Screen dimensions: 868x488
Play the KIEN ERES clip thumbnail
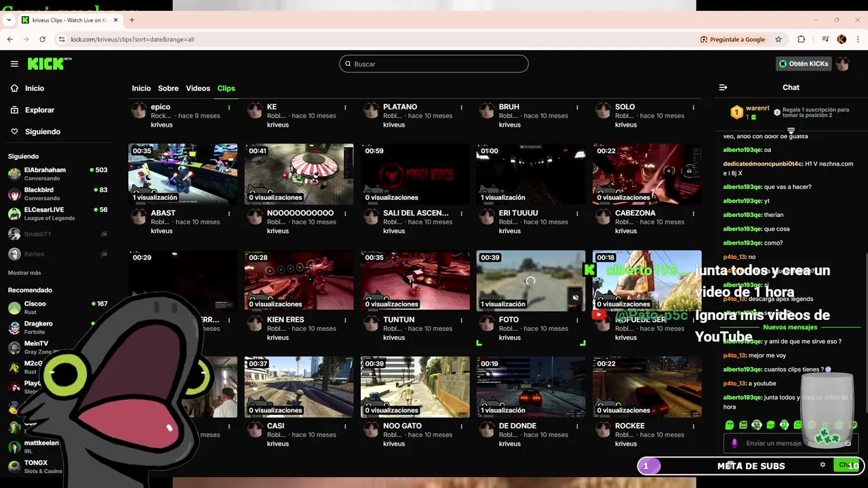(x=299, y=280)
